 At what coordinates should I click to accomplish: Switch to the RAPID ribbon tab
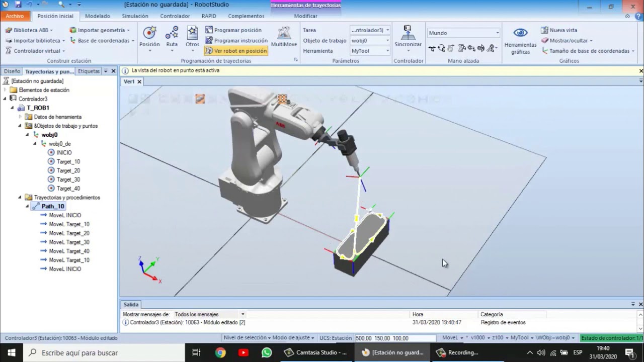209,16
